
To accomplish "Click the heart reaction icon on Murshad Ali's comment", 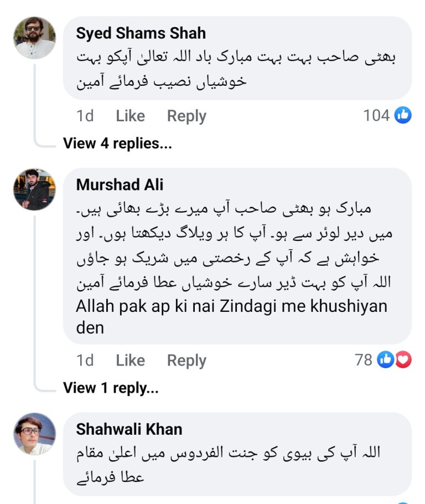I will coord(405,360).
